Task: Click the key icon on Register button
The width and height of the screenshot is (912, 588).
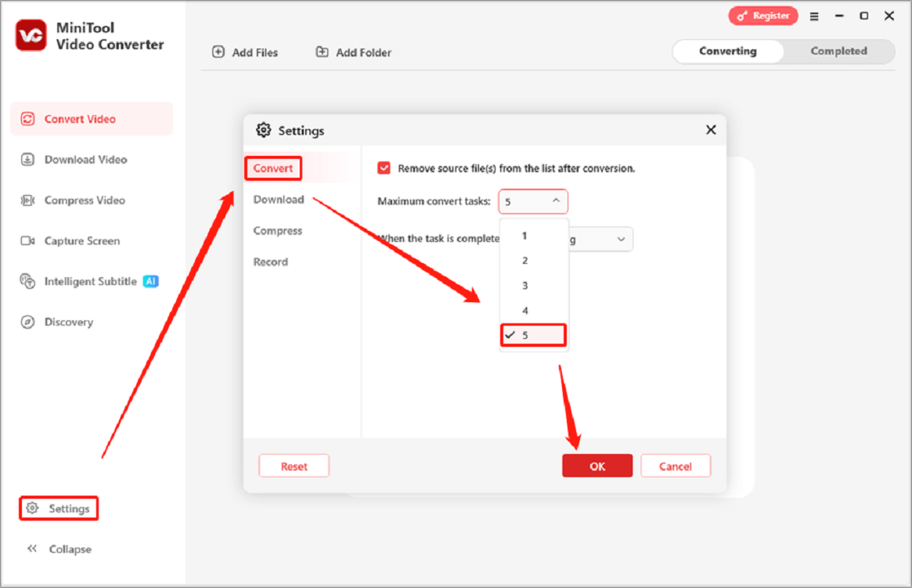Action: pyautogui.click(x=741, y=16)
